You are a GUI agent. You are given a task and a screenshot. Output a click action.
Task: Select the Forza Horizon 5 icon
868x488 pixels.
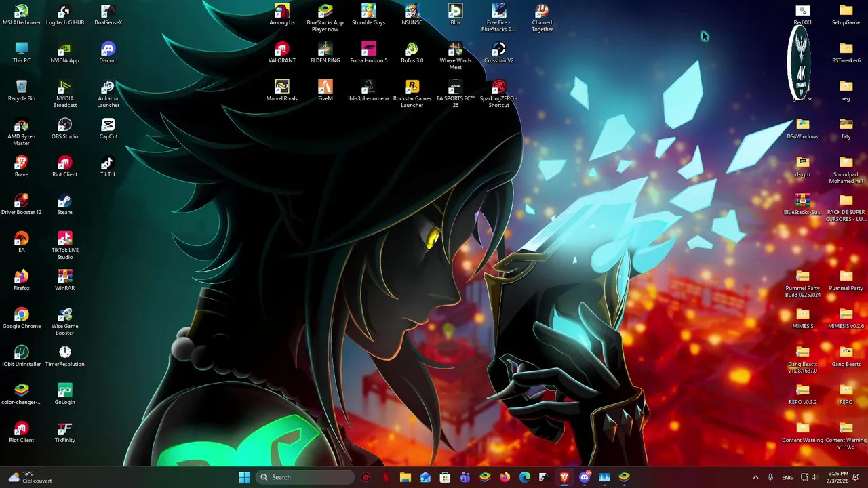click(x=369, y=53)
